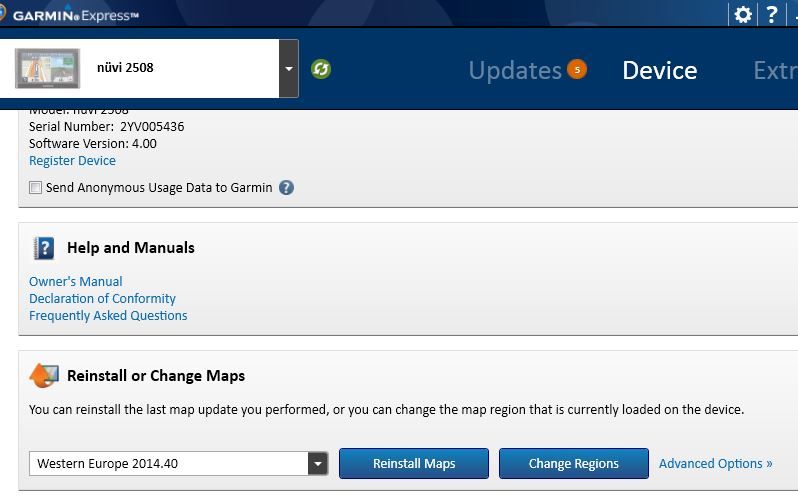Open the Declaration of Conformity link
The height and width of the screenshot is (496, 798).
pos(102,299)
